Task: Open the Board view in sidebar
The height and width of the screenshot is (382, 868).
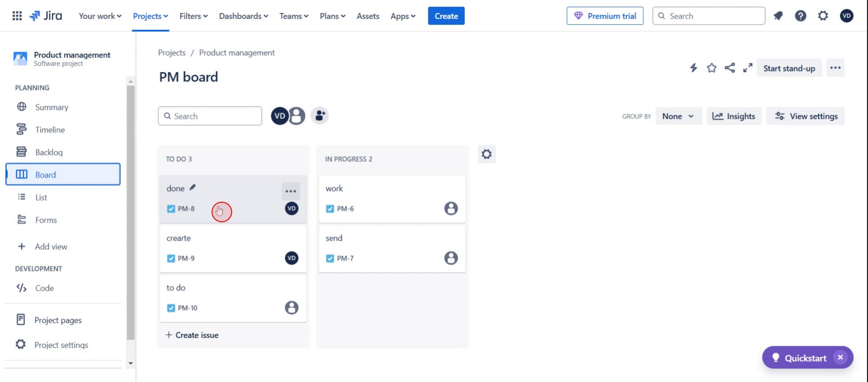Action: coord(45,174)
